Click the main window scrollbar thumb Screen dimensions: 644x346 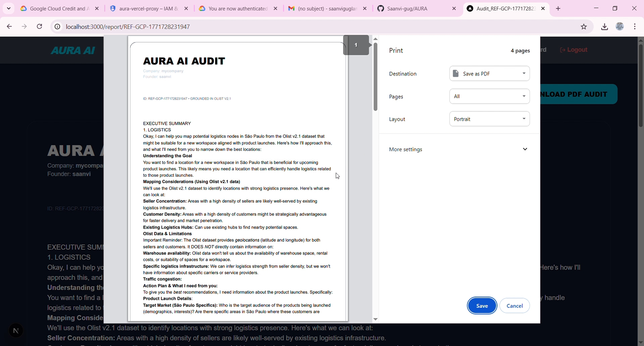click(x=641, y=85)
